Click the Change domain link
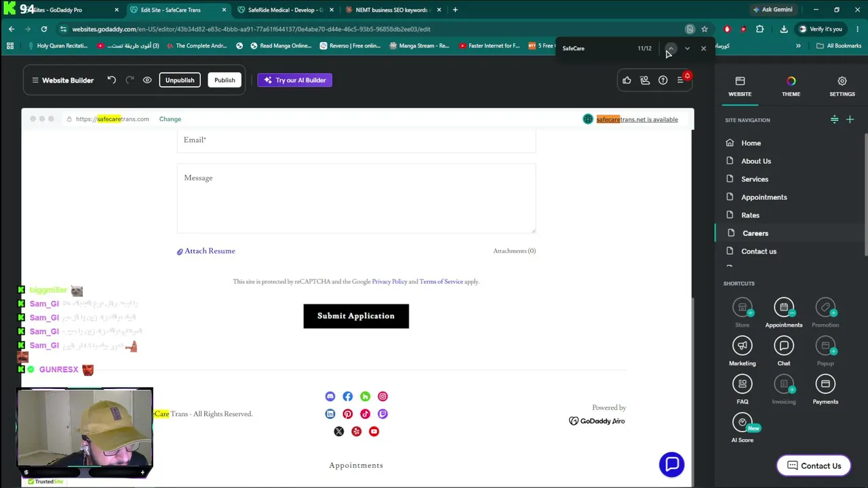Image resolution: width=868 pixels, height=488 pixels. tap(170, 119)
